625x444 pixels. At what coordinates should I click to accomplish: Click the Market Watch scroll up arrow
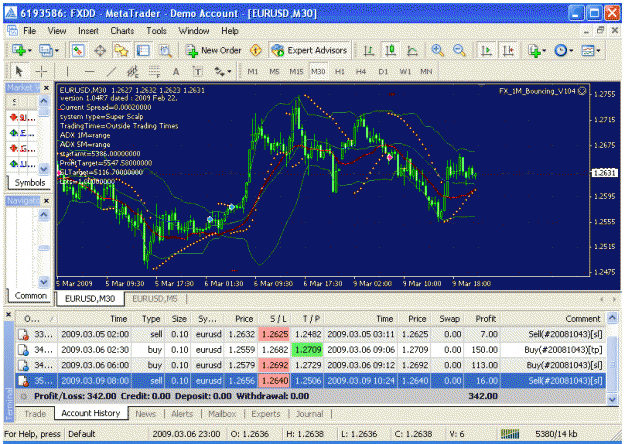point(44,101)
